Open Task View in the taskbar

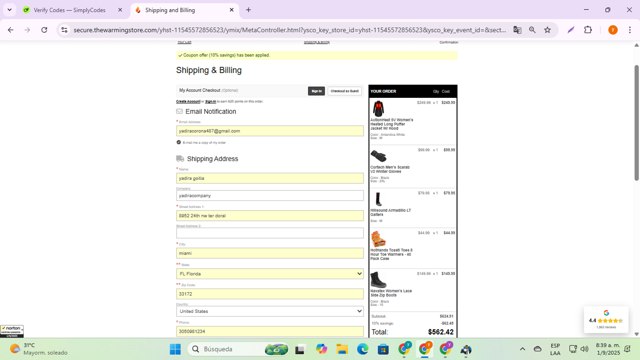click(300, 349)
